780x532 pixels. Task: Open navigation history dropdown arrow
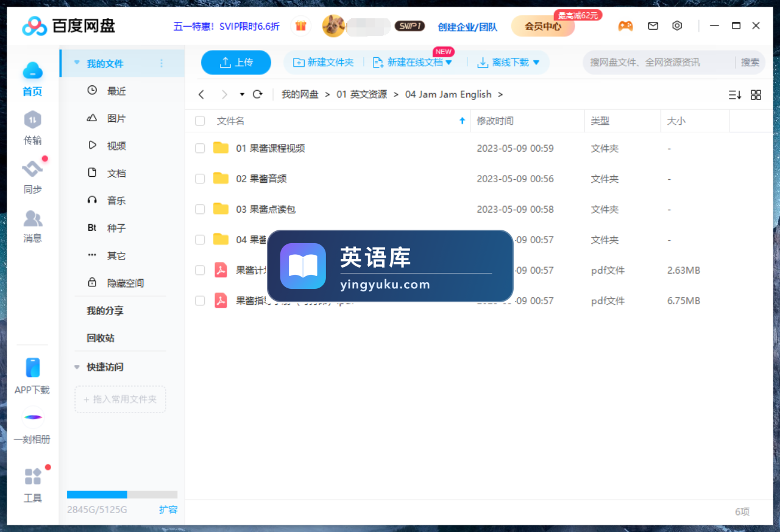click(x=242, y=94)
